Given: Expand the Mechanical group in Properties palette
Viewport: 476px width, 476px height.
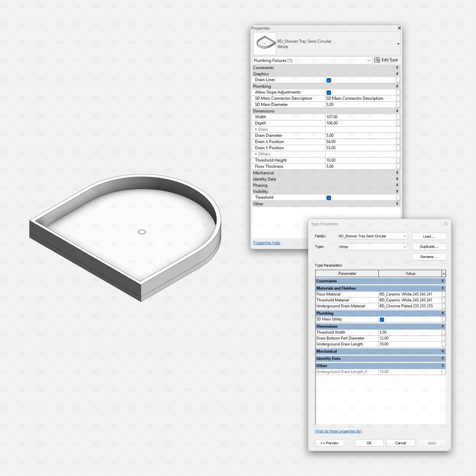Looking at the screenshot, I should click(397, 173).
